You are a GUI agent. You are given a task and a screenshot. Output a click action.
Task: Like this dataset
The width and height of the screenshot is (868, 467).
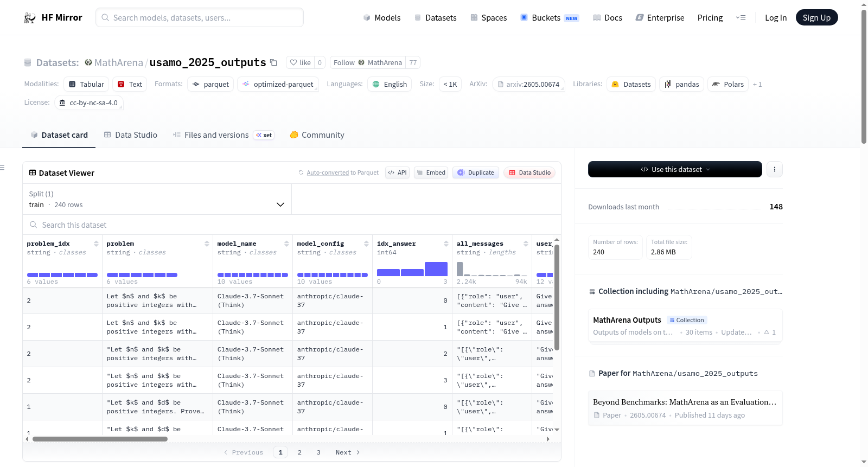point(300,62)
